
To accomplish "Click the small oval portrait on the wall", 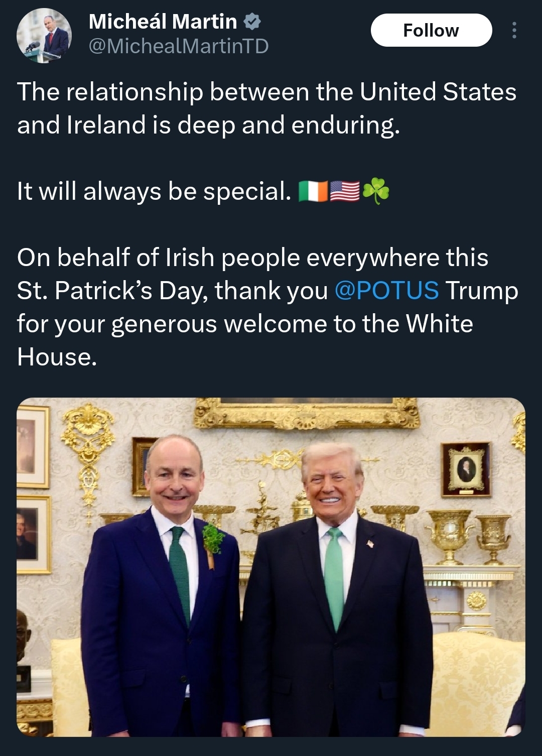I will coord(465,469).
